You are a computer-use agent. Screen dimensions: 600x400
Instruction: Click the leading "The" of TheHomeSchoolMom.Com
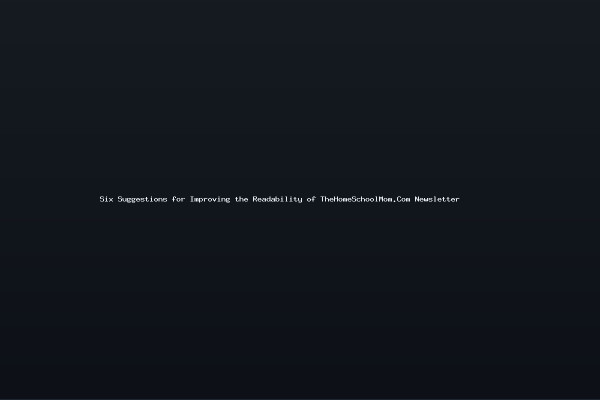[327, 199]
